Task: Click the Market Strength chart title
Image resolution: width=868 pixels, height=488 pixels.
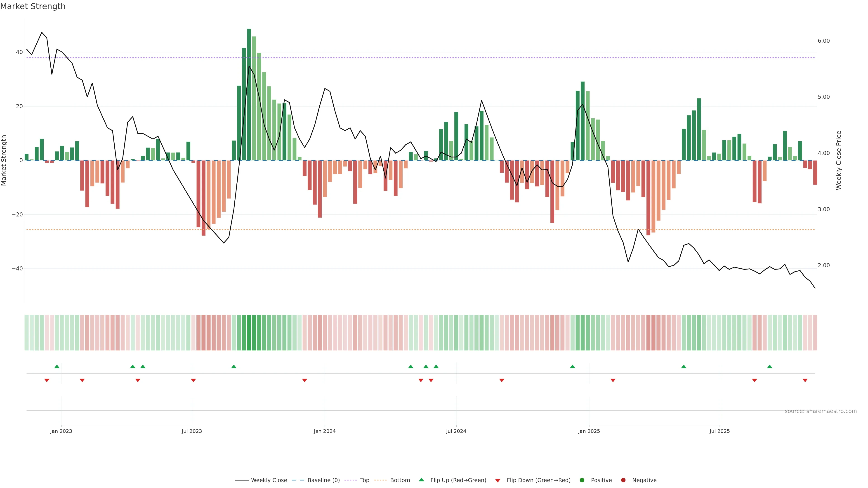Action: point(33,6)
